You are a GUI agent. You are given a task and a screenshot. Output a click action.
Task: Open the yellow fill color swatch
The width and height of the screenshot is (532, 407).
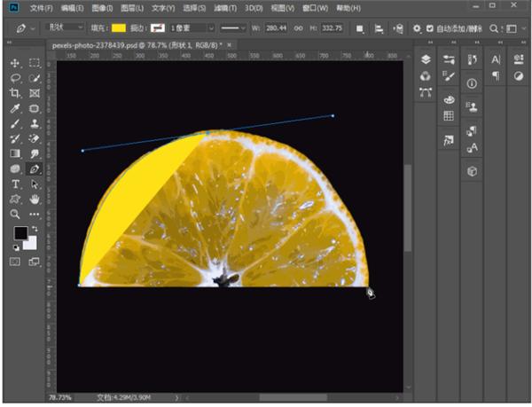pos(119,28)
